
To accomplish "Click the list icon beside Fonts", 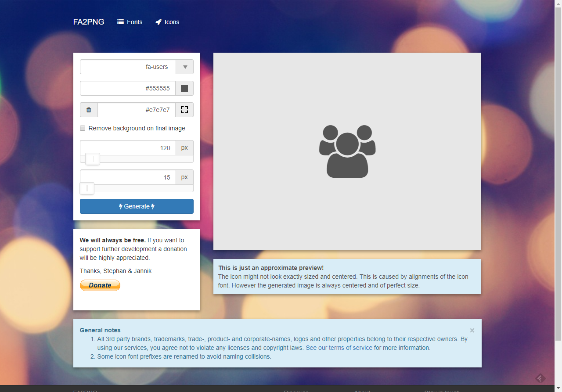I will pyautogui.click(x=120, y=22).
